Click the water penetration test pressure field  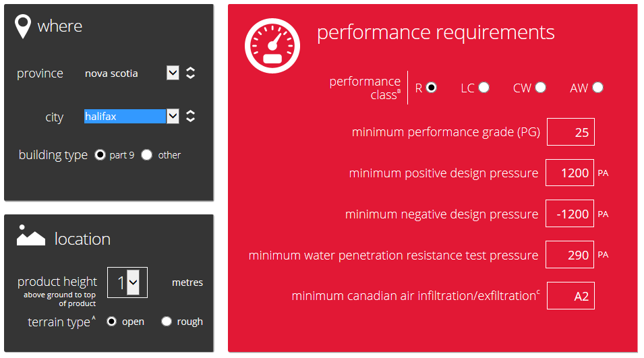point(570,256)
